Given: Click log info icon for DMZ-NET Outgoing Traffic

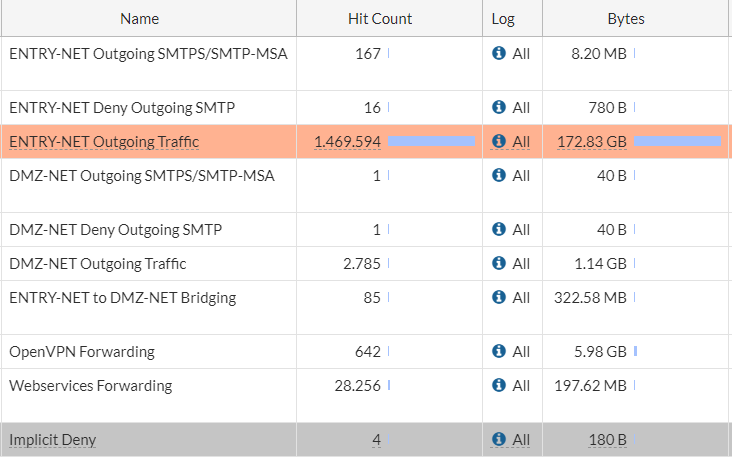Looking at the screenshot, I should pyautogui.click(x=499, y=264).
